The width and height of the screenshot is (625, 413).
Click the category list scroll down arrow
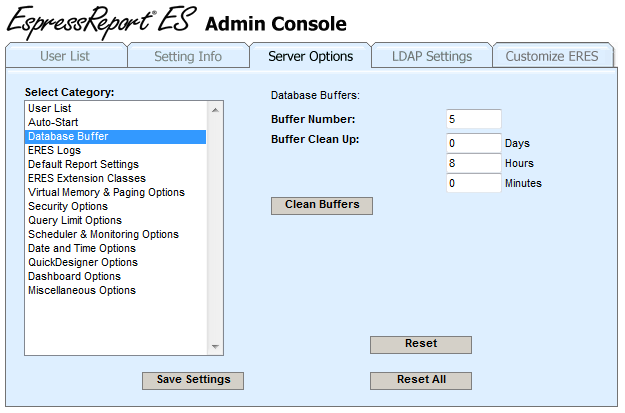[215, 347]
